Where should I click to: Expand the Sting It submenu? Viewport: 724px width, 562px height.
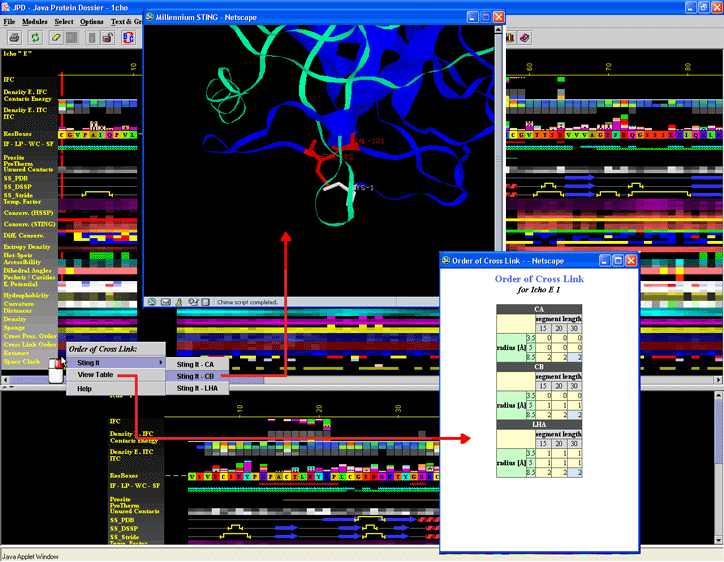click(x=116, y=363)
